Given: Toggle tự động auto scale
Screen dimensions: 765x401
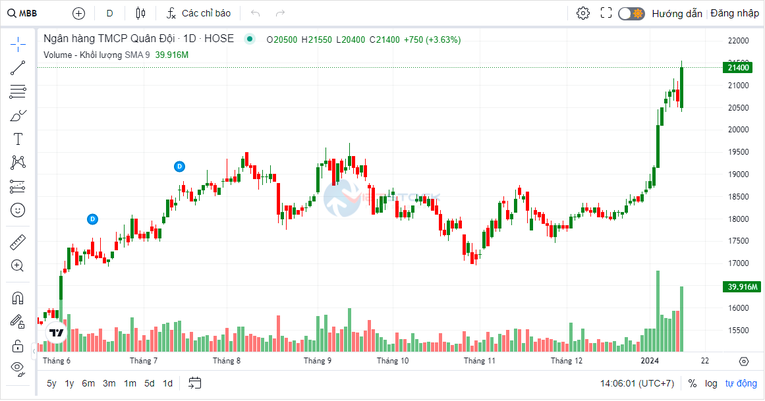Looking at the screenshot, I should pos(741,383).
